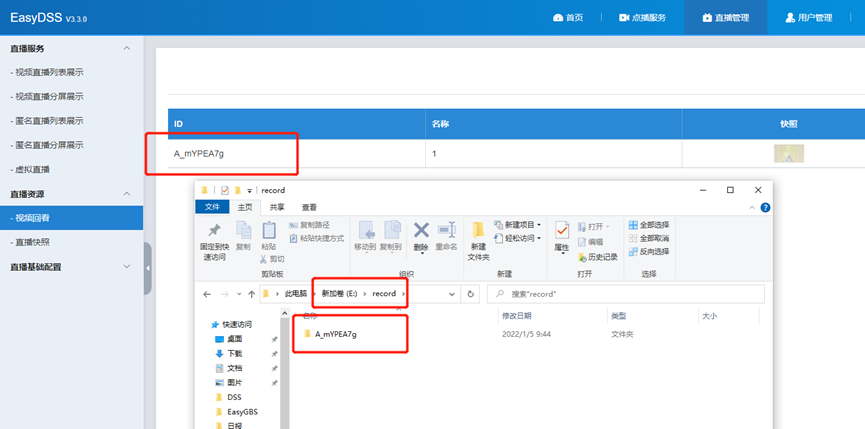The image size is (865, 429).
Task: Click 全部选择 in the ribbon
Action: pos(649,225)
